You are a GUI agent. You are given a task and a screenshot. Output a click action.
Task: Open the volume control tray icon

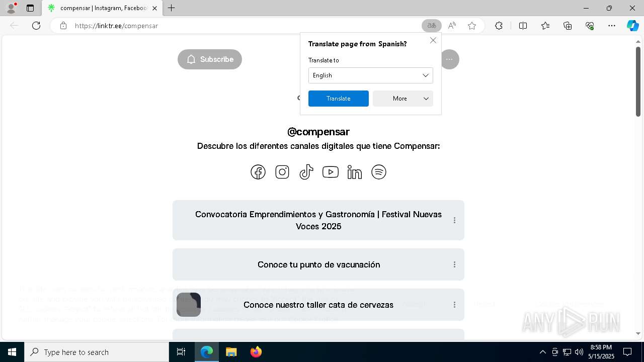(x=579, y=352)
